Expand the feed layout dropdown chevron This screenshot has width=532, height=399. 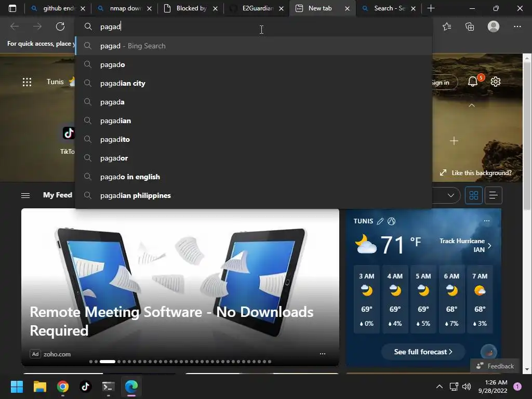pyautogui.click(x=451, y=195)
